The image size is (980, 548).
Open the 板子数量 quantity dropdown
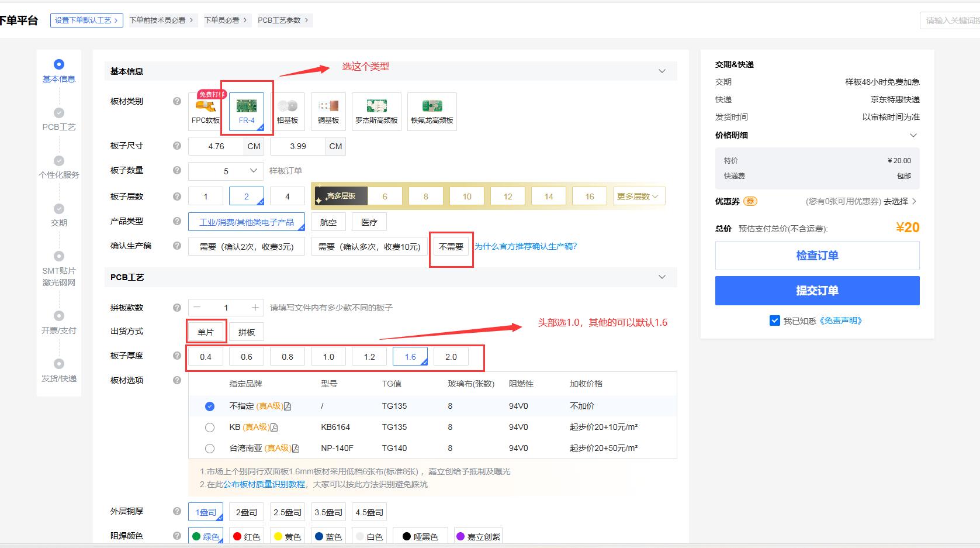(x=226, y=171)
